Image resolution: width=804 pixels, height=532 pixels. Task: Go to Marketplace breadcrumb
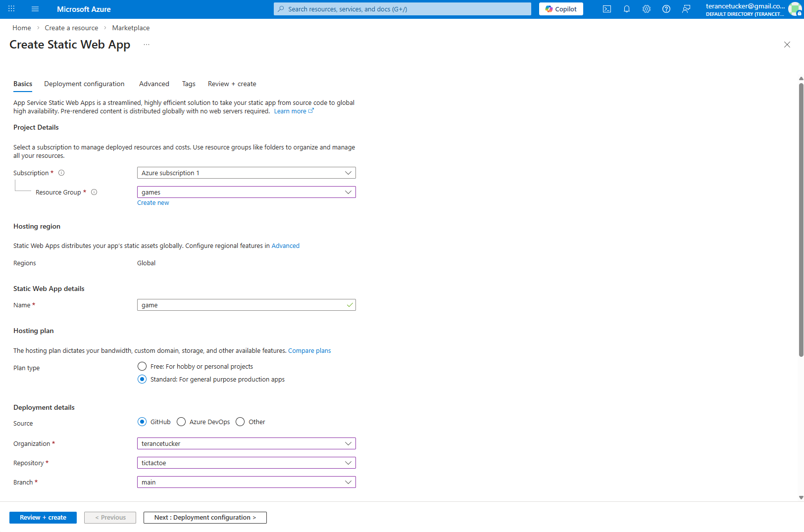pos(131,28)
